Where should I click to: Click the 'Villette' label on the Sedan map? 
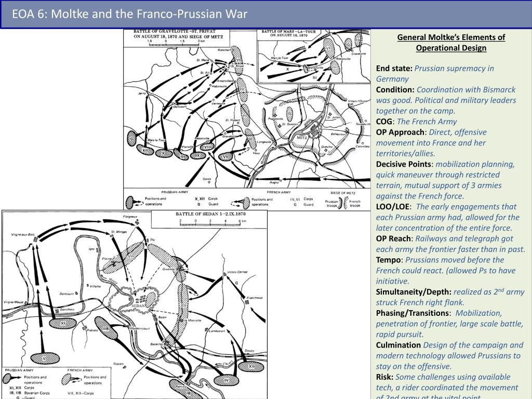click(x=96, y=286)
